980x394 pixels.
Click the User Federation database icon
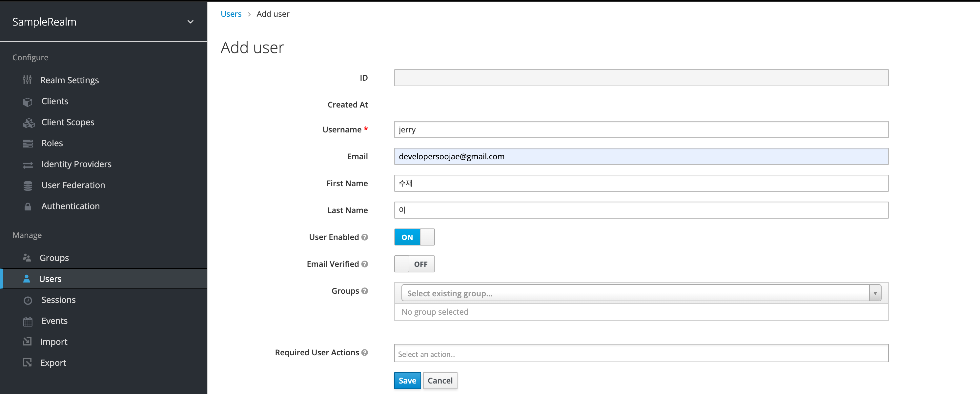point(28,186)
